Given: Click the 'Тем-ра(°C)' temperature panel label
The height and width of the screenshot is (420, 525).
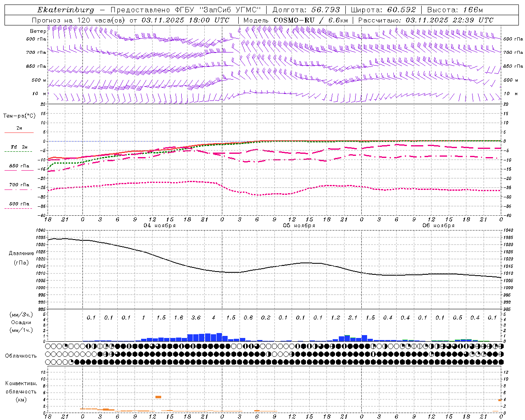Looking at the screenshot, I should click(19, 116).
